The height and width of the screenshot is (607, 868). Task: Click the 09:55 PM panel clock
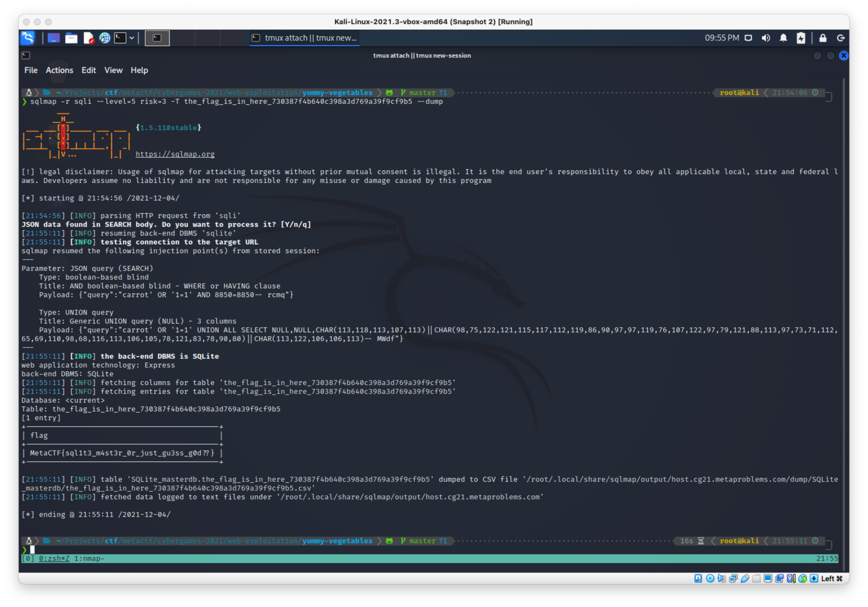722,38
